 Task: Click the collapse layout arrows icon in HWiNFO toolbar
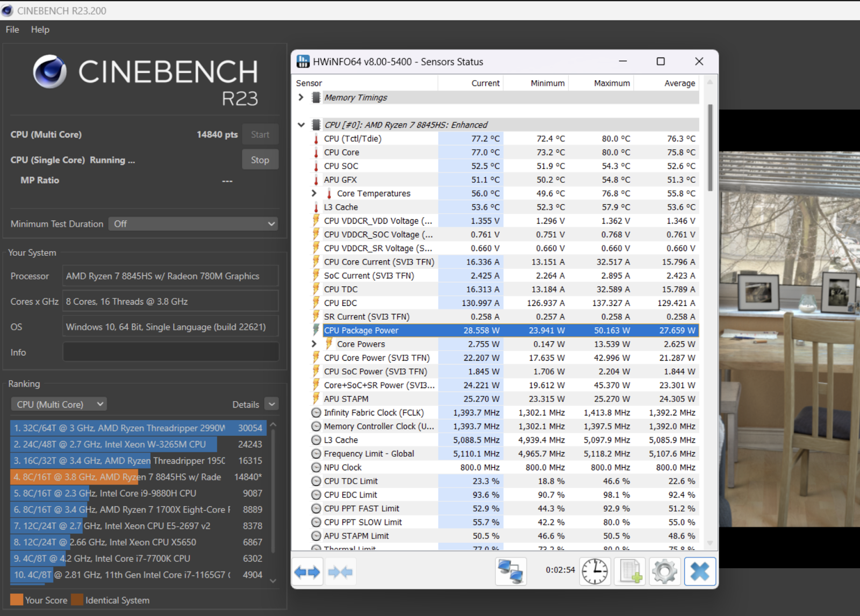340,572
